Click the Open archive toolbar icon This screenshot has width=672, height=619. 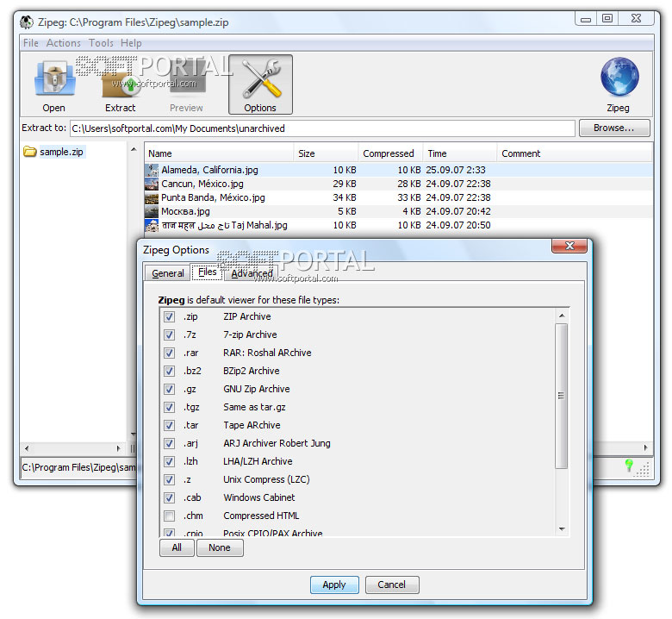(x=54, y=79)
